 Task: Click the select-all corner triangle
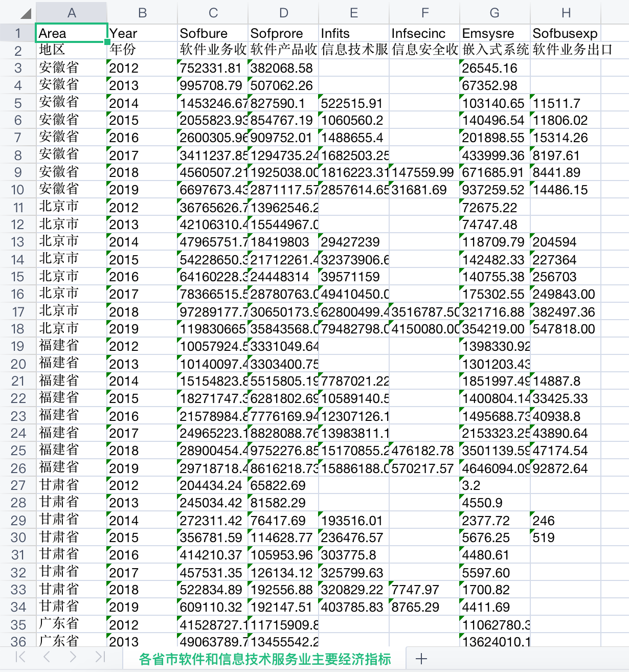(25, 13)
